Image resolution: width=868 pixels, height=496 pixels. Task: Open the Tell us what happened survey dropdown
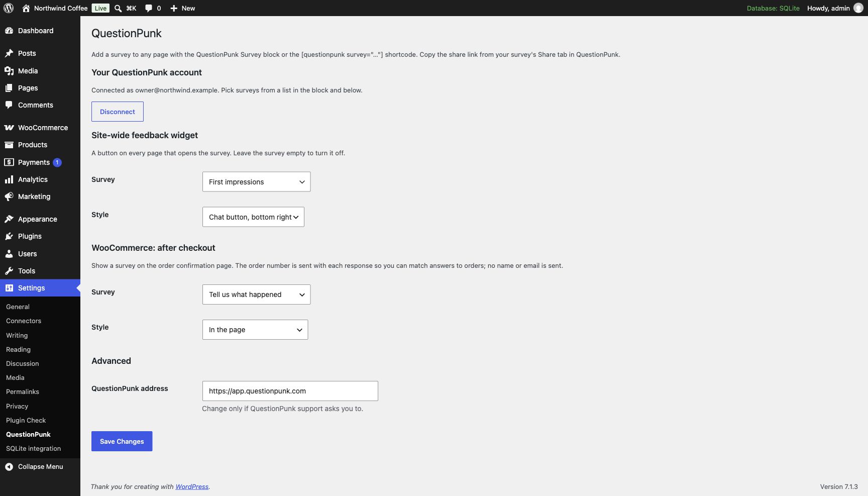[x=256, y=294]
